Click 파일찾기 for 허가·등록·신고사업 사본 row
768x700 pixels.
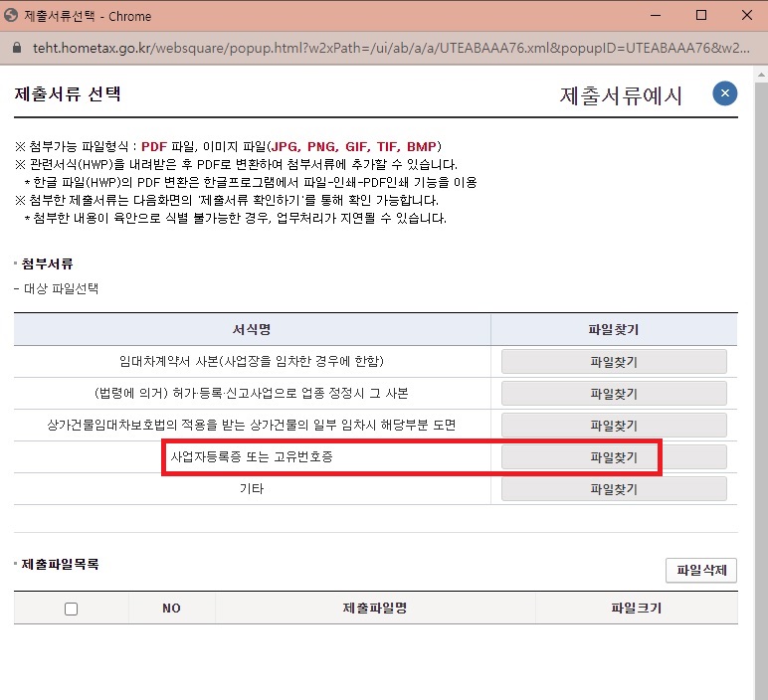click(x=614, y=394)
